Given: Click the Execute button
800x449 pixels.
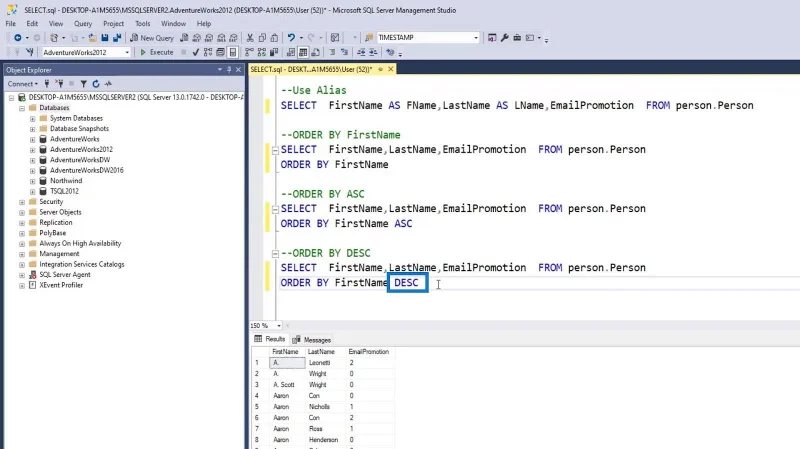Looking at the screenshot, I should pyautogui.click(x=157, y=52).
